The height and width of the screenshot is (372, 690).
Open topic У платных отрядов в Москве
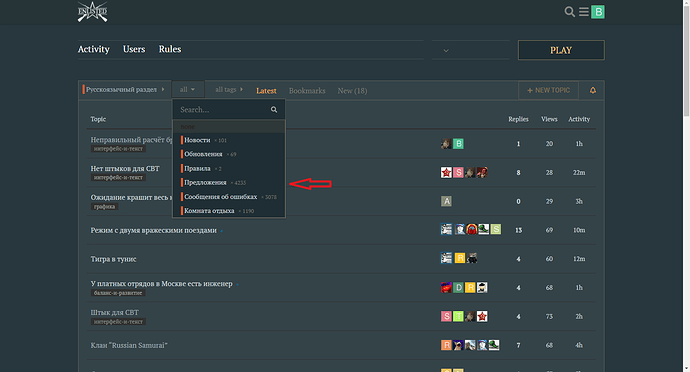click(x=161, y=284)
